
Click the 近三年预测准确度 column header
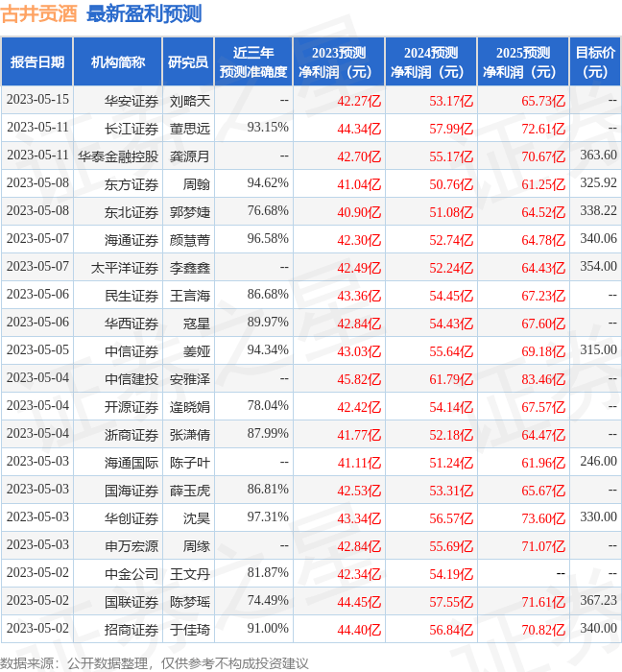coord(253,61)
